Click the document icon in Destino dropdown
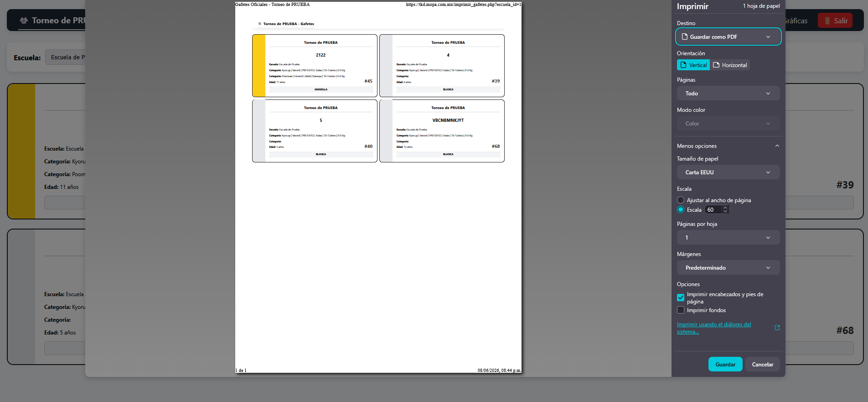Viewport: 868px width, 402px height. [x=684, y=37]
